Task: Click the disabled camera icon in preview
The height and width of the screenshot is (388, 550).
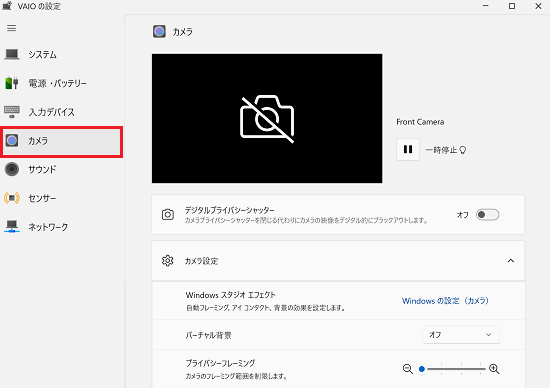Action: 267,119
